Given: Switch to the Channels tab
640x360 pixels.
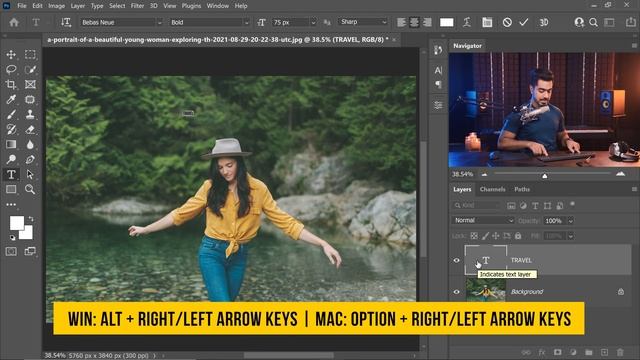Looking at the screenshot, I should (x=493, y=189).
